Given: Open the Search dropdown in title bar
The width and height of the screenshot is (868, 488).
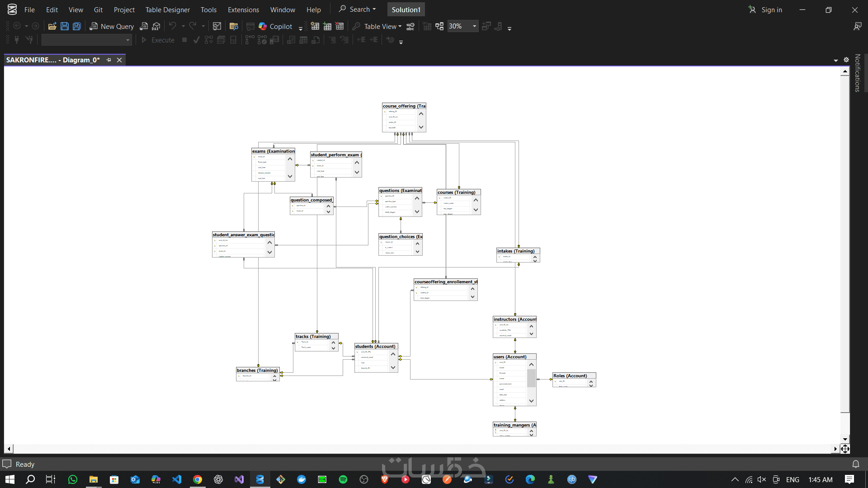Looking at the screenshot, I should tap(358, 9).
